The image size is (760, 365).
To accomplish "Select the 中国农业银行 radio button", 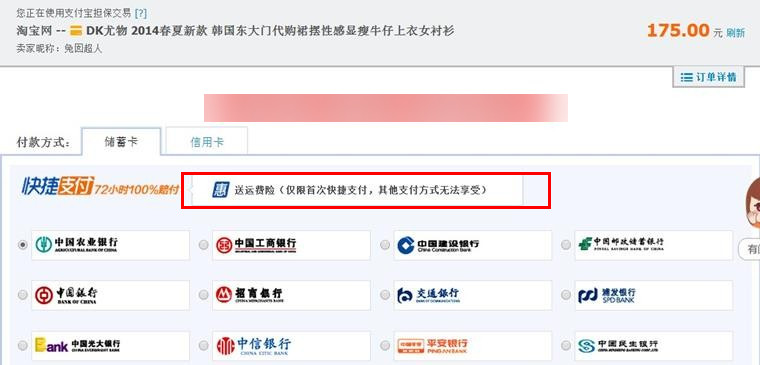I will pos(22,245).
